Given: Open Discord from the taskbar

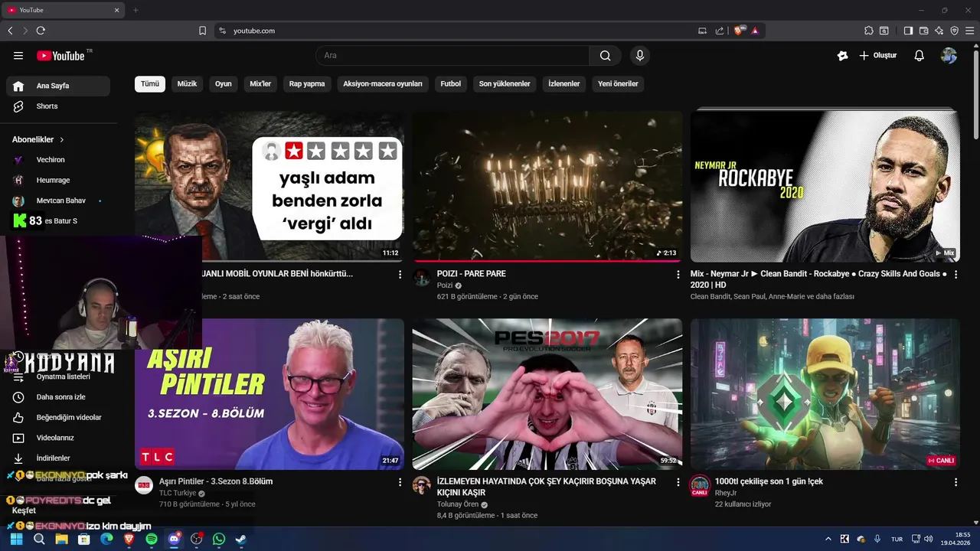Looking at the screenshot, I should (174, 540).
